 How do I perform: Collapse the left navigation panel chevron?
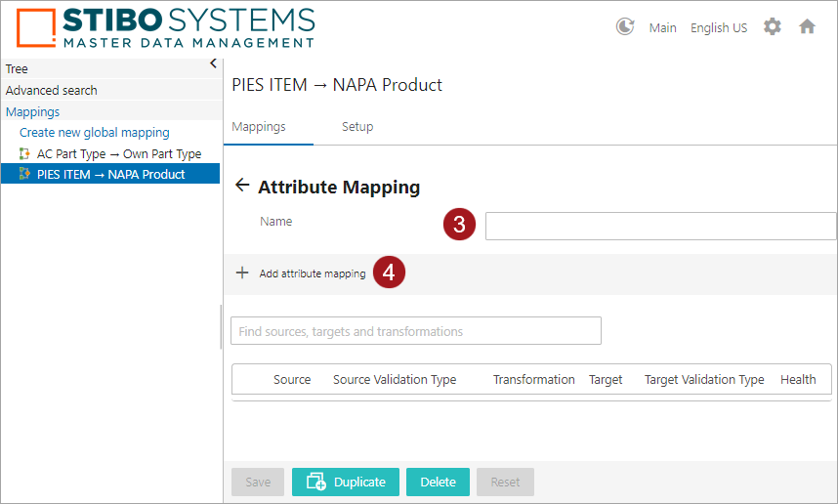click(213, 63)
